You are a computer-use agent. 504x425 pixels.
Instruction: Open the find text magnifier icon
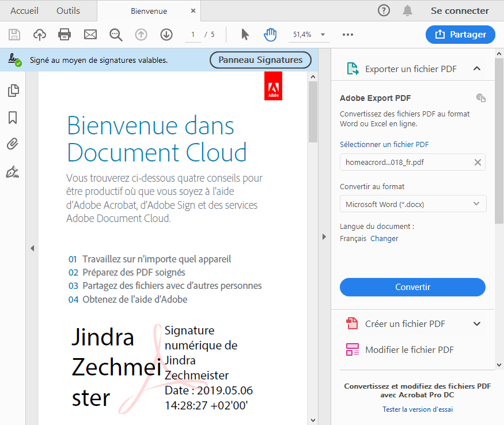pos(116,35)
